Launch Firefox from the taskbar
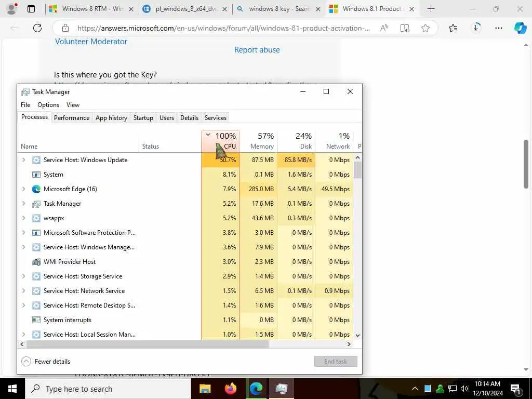Screen dimensions: 532x399 click(231, 389)
